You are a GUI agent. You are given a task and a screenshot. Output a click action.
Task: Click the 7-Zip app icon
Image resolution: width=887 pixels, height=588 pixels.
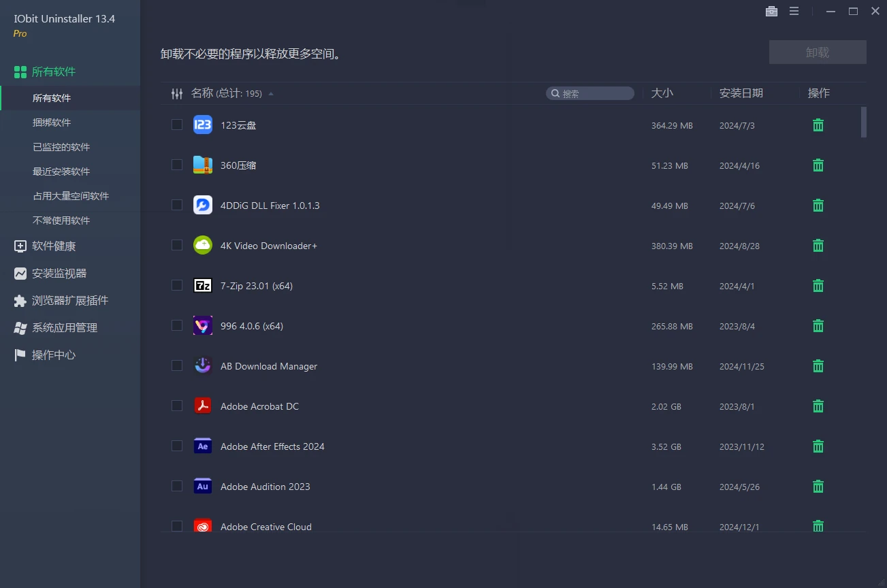point(203,286)
